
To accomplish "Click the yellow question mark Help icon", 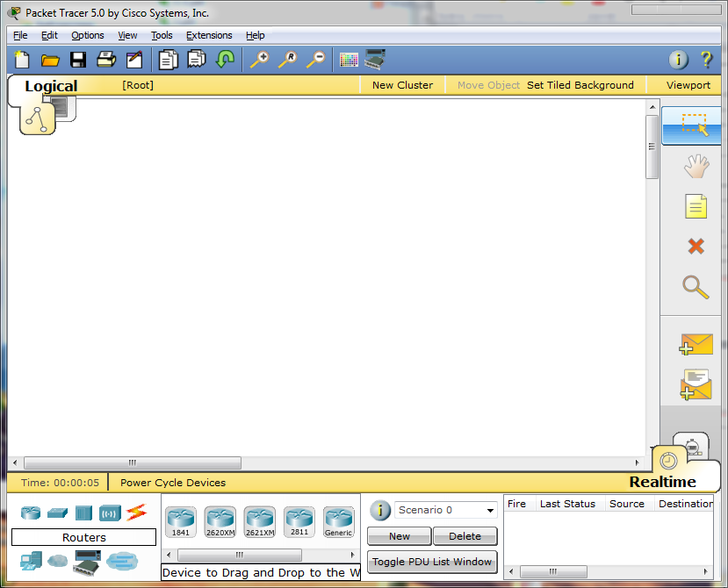I will (x=707, y=60).
